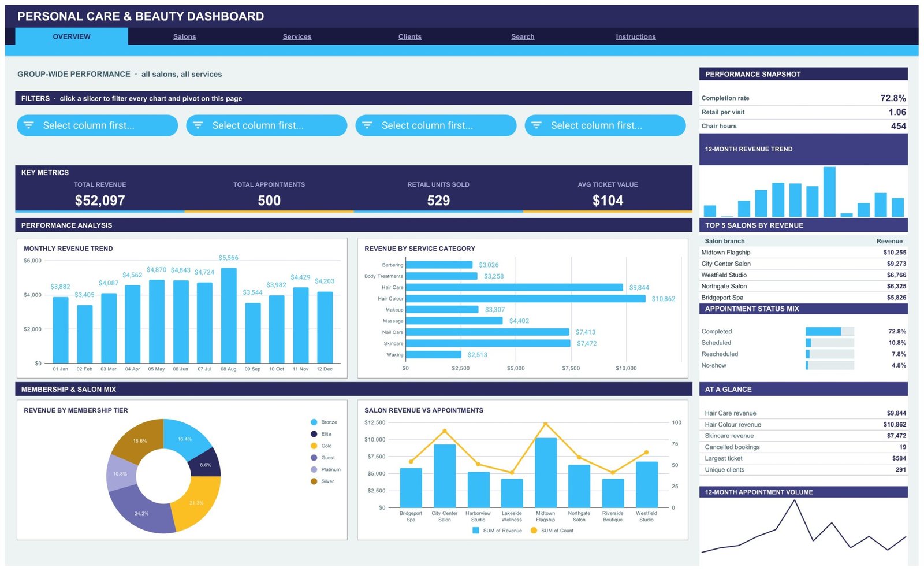This screenshot has width=924, height=571.
Task: Click the filter icon on first slicer
Action: point(29,125)
